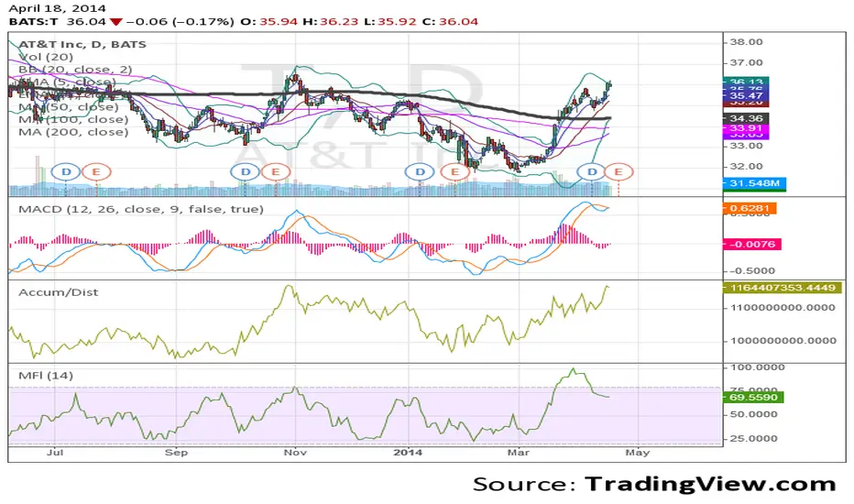Click the 1100000000.0000 axis label
This screenshot has width=854, height=504.
783,308
